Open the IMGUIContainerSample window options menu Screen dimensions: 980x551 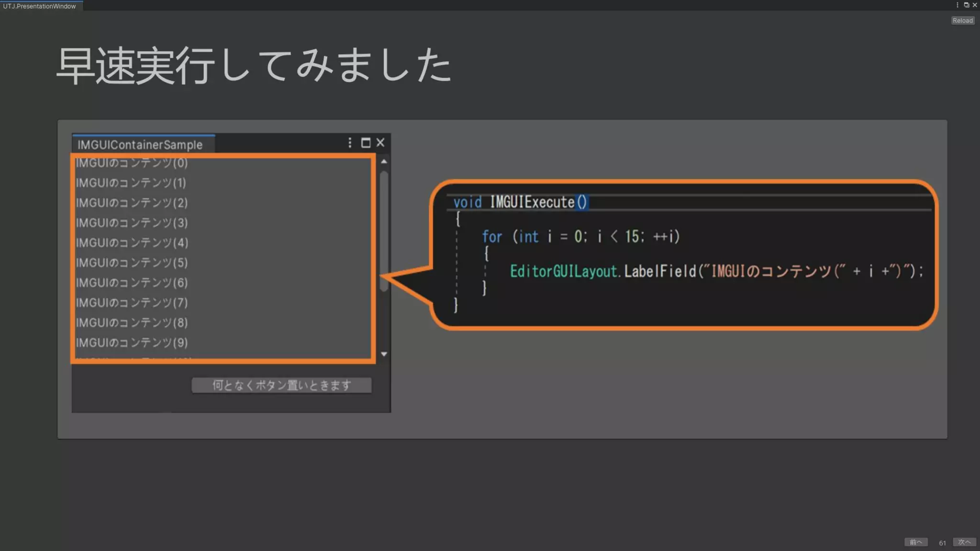pyautogui.click(x=350, y=143)
